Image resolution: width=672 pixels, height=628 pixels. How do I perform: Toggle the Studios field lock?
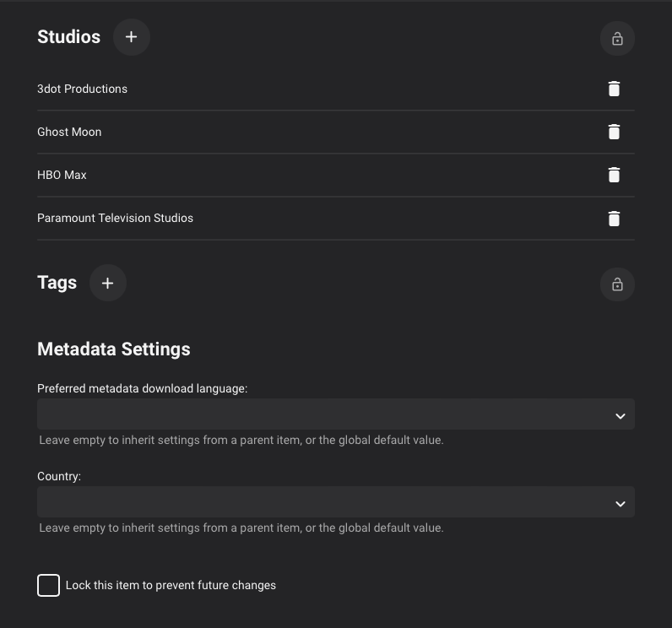[x=617, y=39]
